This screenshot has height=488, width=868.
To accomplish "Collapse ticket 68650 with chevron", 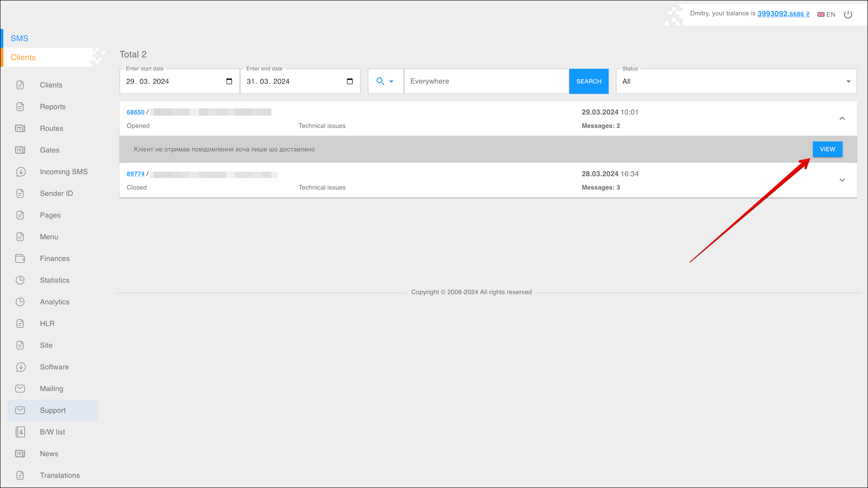I will (842, 118).
